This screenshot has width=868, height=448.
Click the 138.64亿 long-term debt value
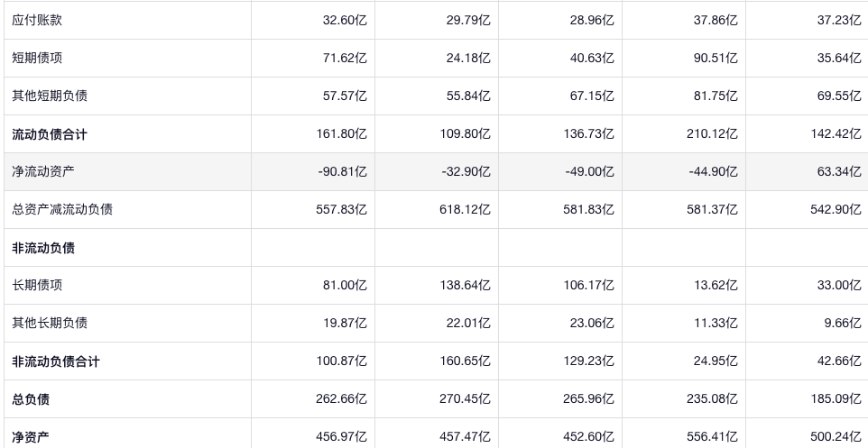coord(465,285)
